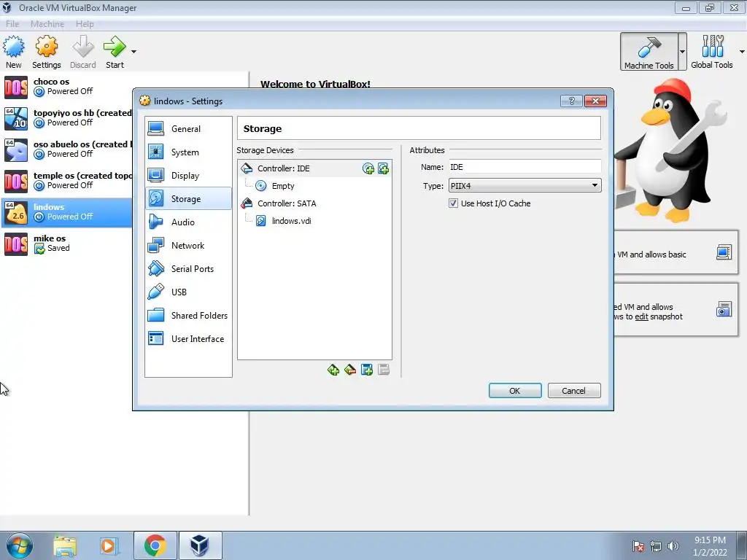Open the System settings category
Viewport: 747px width, 560px height.
[x=188, y=152]
